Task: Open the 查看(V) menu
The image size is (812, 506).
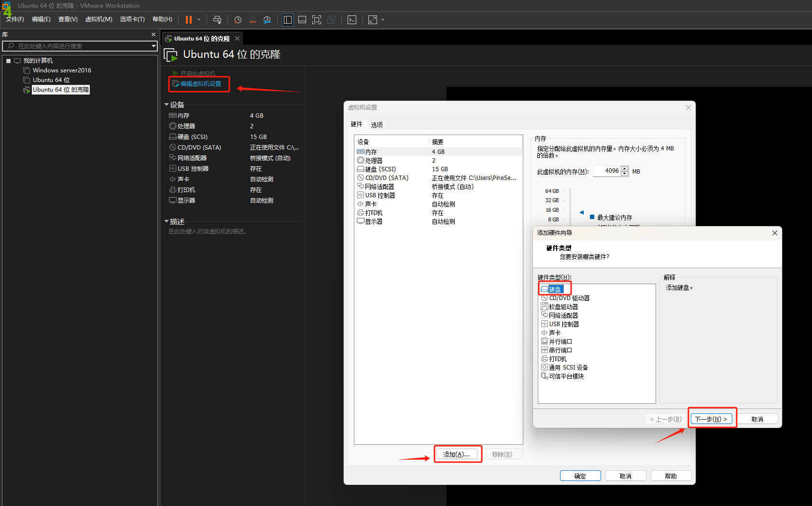Action: [x=68, y=19]
